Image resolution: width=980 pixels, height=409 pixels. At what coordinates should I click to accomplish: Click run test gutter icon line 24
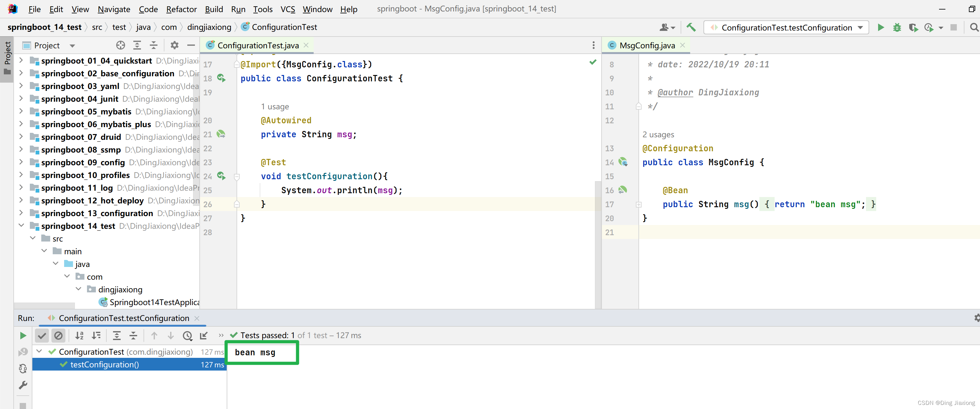(221, 176)
